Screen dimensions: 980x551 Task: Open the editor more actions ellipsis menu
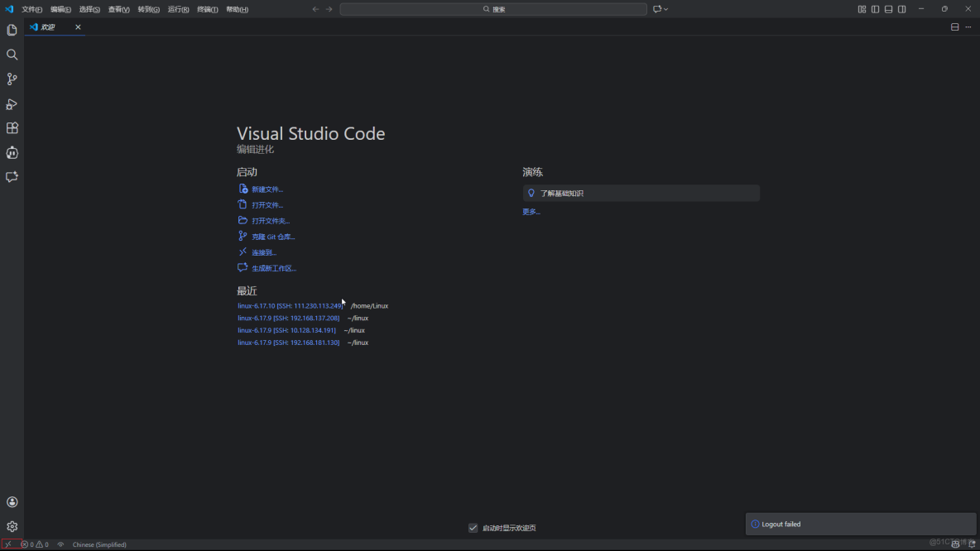click(x=968, y=27)
